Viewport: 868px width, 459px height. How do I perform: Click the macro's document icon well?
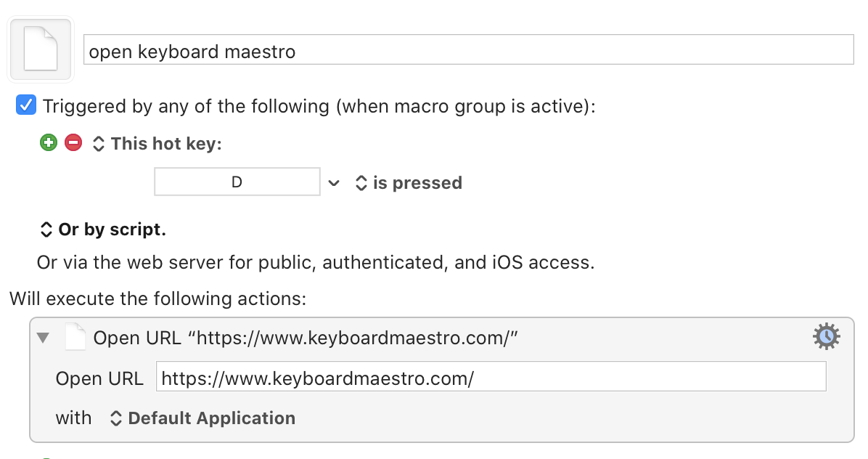41,50
